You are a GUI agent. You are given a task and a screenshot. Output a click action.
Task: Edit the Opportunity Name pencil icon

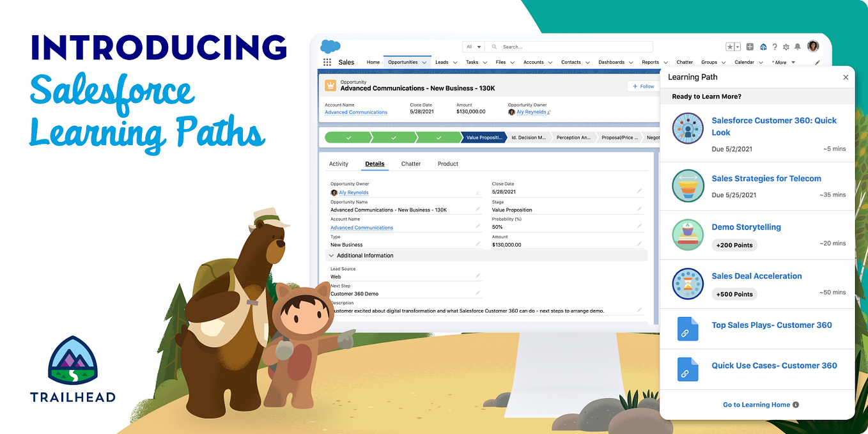(477, 208)
